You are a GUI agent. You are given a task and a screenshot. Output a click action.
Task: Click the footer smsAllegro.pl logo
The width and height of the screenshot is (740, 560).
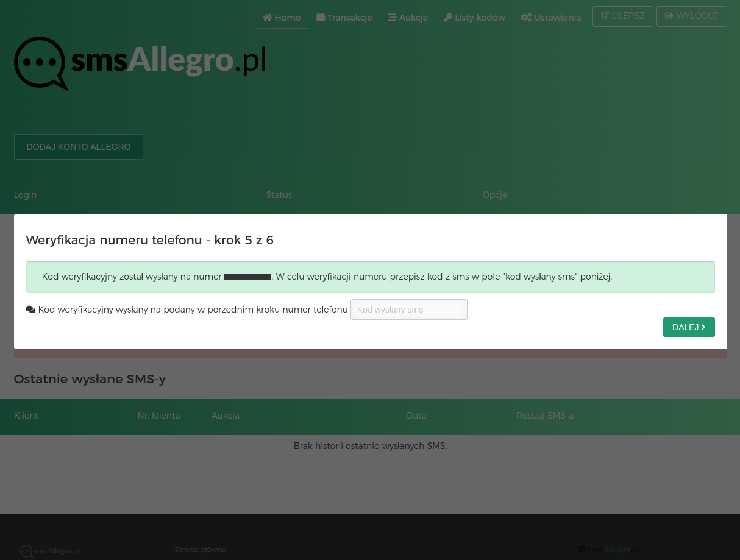tap(50, 551)
